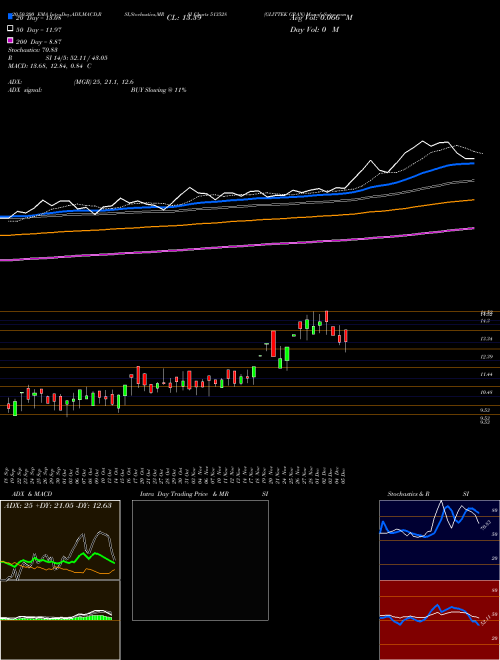Select the '200 Day = 8.87' legend text
Viewport: 500px width, 660px height.
pyautogui.click(x=39, y=42)
